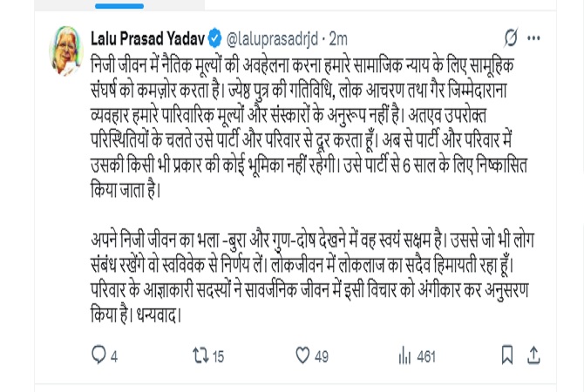Screen dimensions: 584x392
Task: Open the @laluprasadrjd handle link
Action: (273, 38)
